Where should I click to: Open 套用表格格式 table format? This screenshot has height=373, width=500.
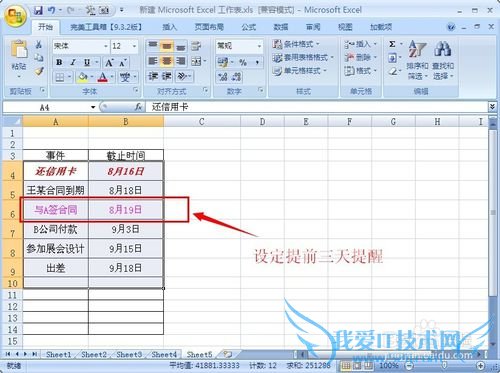coord(303,57)
